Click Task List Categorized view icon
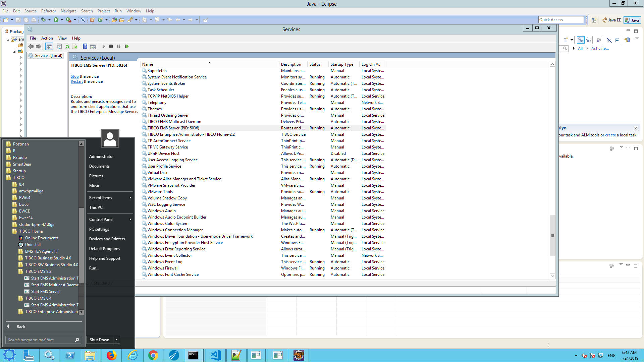644x362 pixels. point(581,40)
